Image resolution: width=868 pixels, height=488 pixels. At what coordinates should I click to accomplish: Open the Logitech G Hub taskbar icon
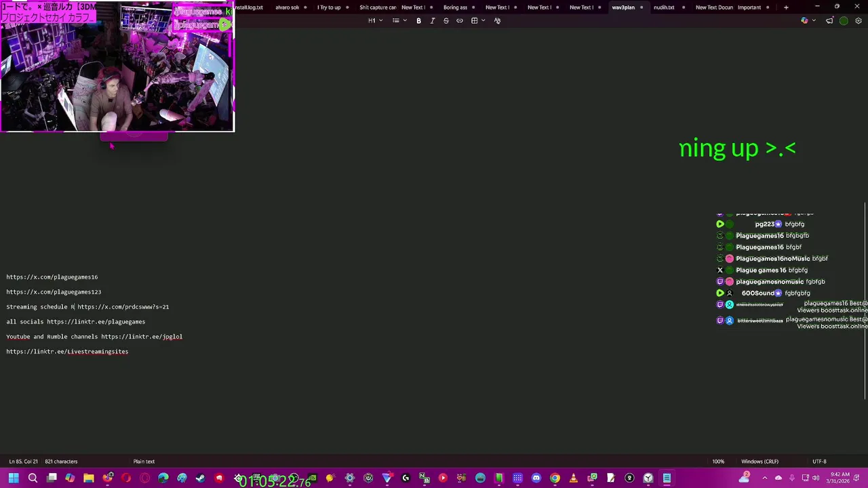point(406,479)
